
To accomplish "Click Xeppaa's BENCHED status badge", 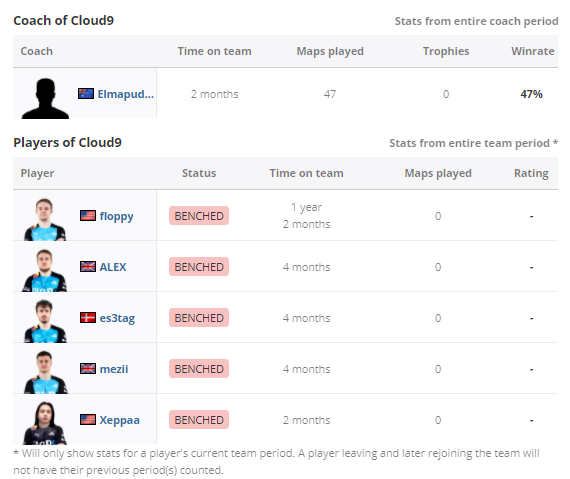I will pyautogui.click(x=199, y=420).
